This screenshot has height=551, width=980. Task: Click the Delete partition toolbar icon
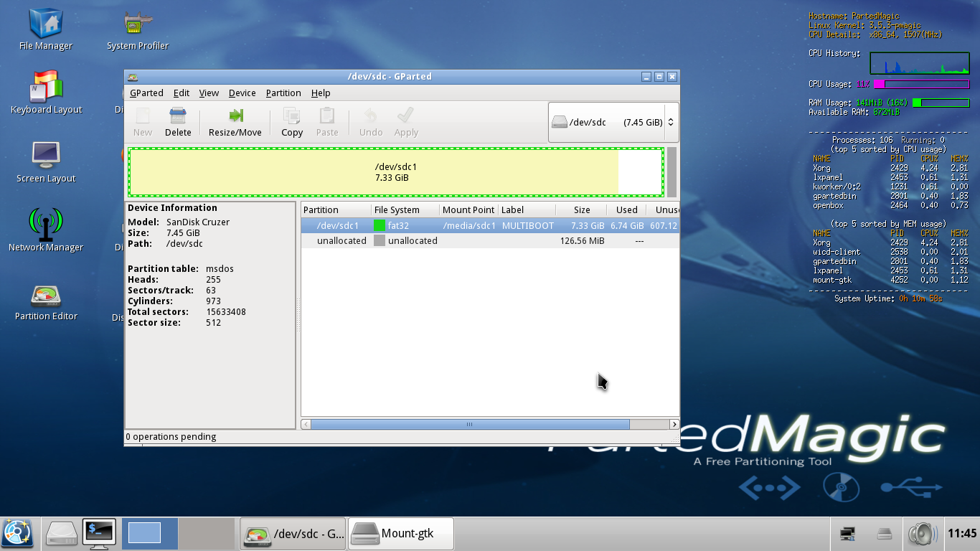tap(178, 121)
